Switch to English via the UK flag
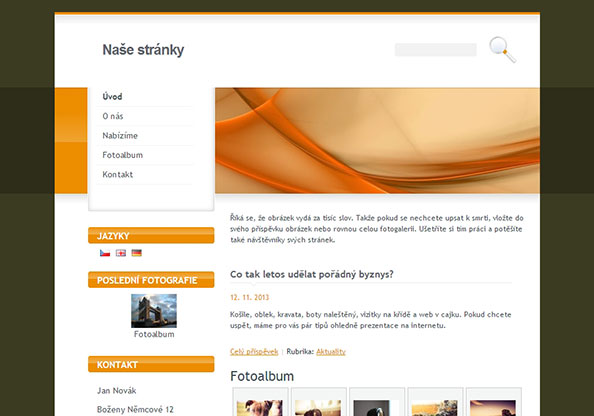The height and width of the screenshot is (416, 594). (x=121, y=253)
